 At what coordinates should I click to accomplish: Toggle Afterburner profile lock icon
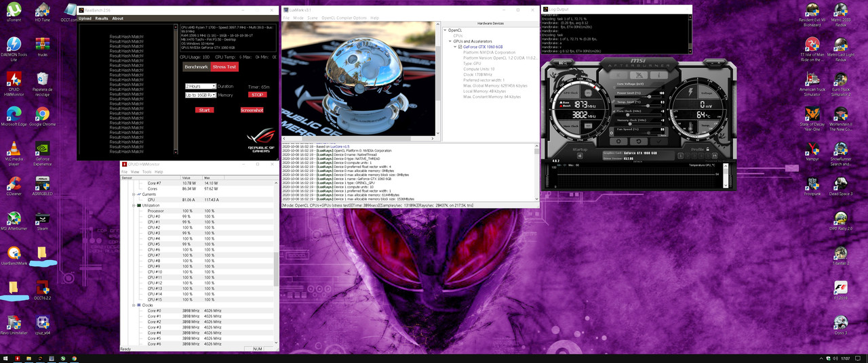pyautogui.click(x=708, y=149)
